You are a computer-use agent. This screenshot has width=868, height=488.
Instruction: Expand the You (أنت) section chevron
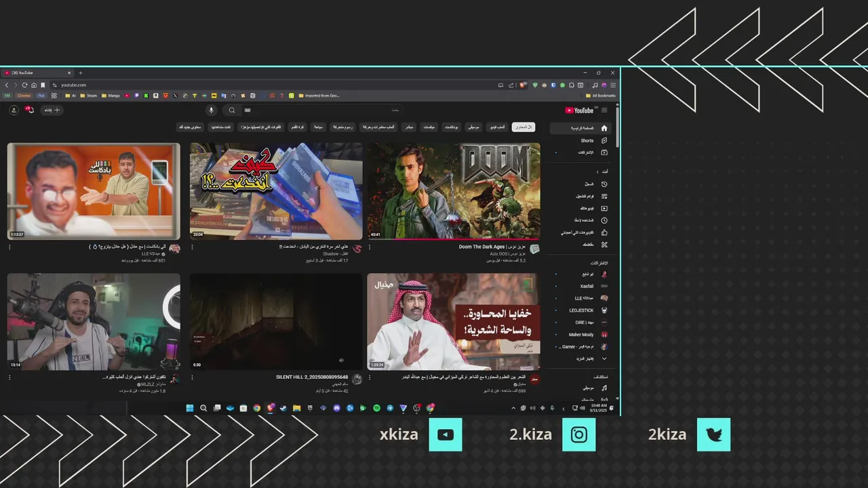pyautogui.click(x=597, y=171)
